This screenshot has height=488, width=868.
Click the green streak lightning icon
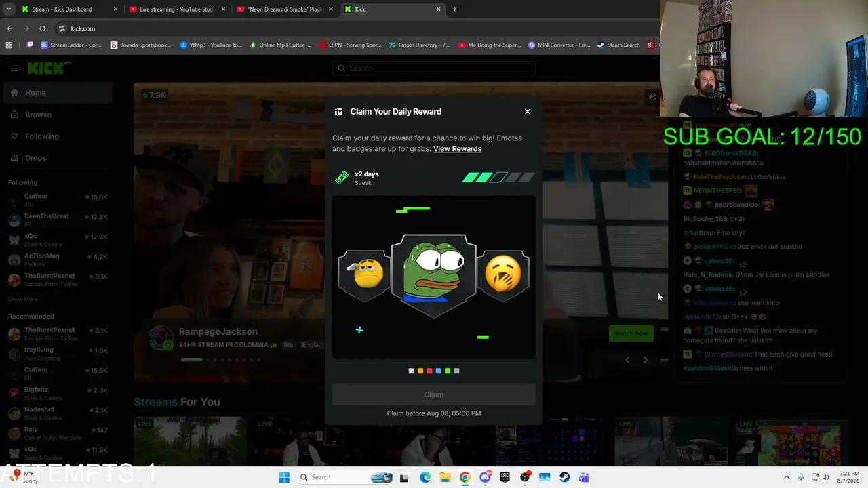[342, 178]
